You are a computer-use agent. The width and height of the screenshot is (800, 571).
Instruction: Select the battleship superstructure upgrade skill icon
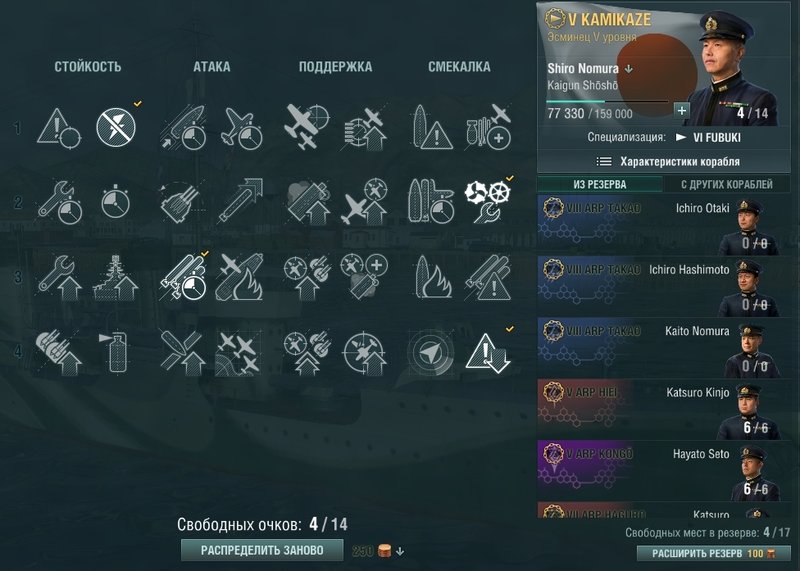point(116,277)
